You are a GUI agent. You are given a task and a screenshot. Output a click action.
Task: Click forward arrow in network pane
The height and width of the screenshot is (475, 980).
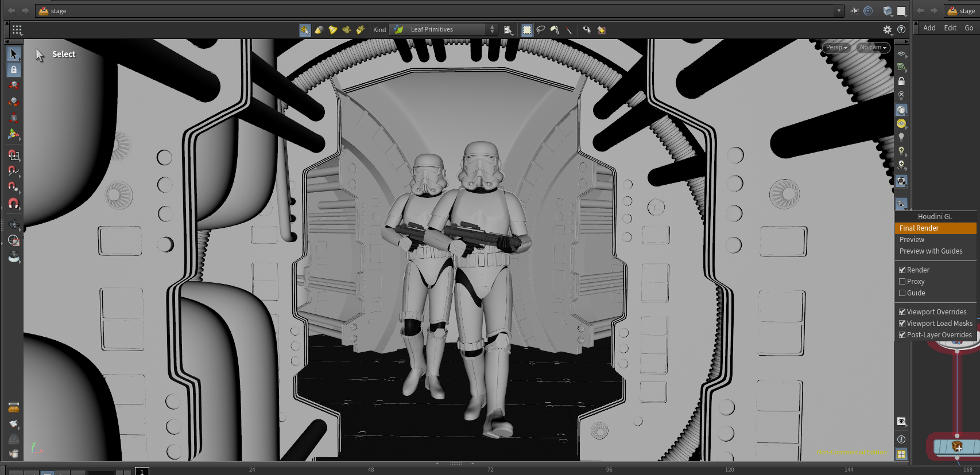coord(934,11)
